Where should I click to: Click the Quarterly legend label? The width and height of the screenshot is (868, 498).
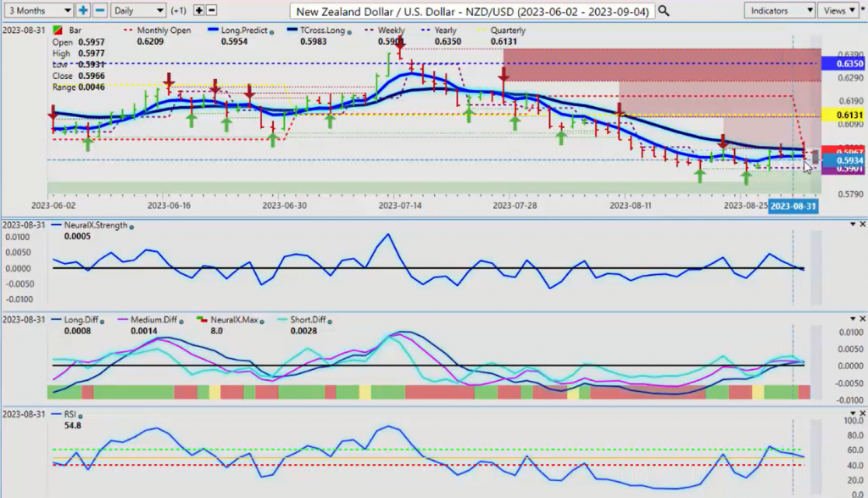coord(508,31)
